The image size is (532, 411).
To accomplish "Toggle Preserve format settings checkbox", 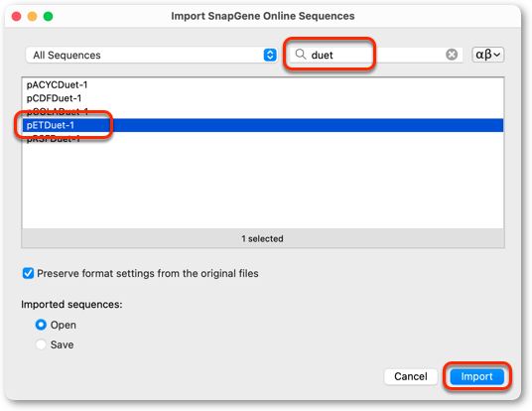I will click(x=28, y=273).
